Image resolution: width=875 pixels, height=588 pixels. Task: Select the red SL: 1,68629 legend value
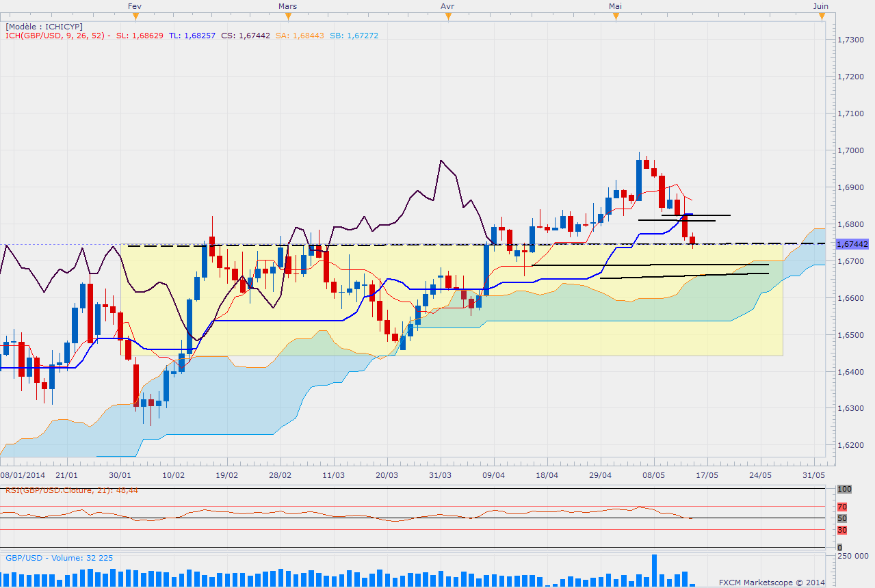pyautogui.click(x=140, y=36)
